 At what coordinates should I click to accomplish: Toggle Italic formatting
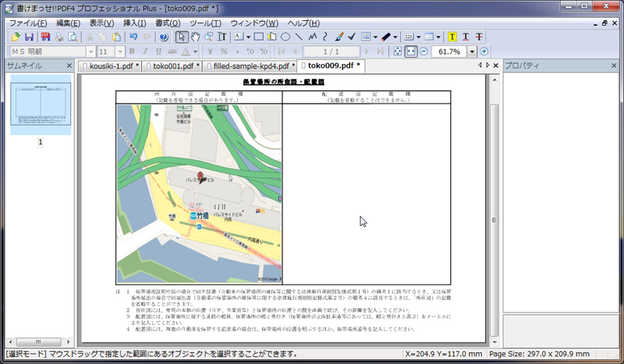[145, 51]
